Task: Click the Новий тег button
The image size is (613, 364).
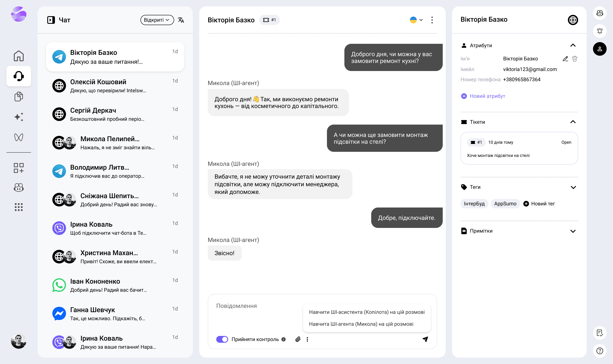Action: [x=539, y=204]
